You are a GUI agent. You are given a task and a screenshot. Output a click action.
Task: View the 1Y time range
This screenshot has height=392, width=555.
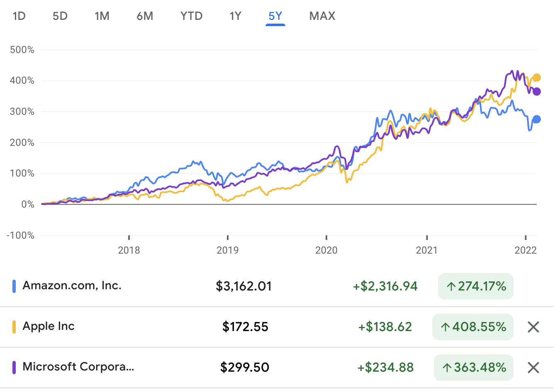(235, 16)
